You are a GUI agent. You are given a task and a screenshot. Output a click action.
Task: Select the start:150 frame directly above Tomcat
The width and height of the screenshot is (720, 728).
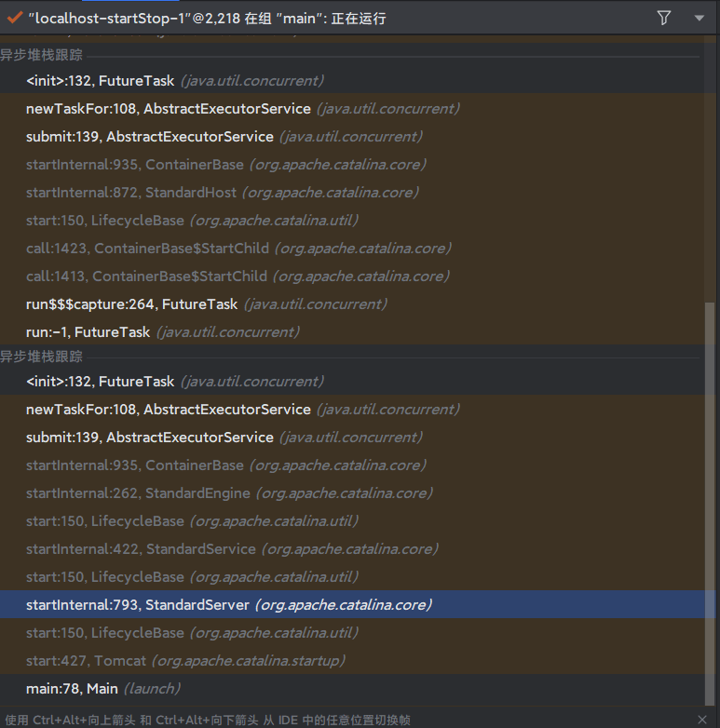click(191, 633)
